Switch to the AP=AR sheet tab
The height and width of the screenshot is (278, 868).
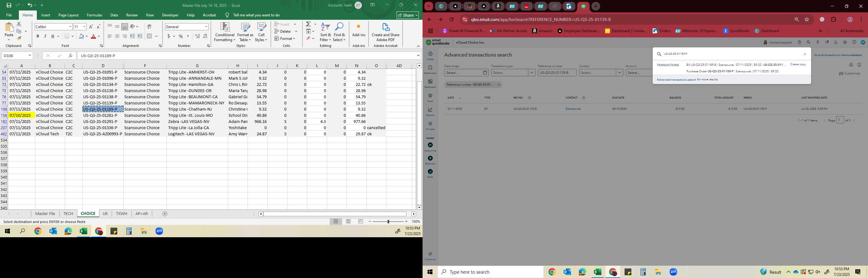142,214
